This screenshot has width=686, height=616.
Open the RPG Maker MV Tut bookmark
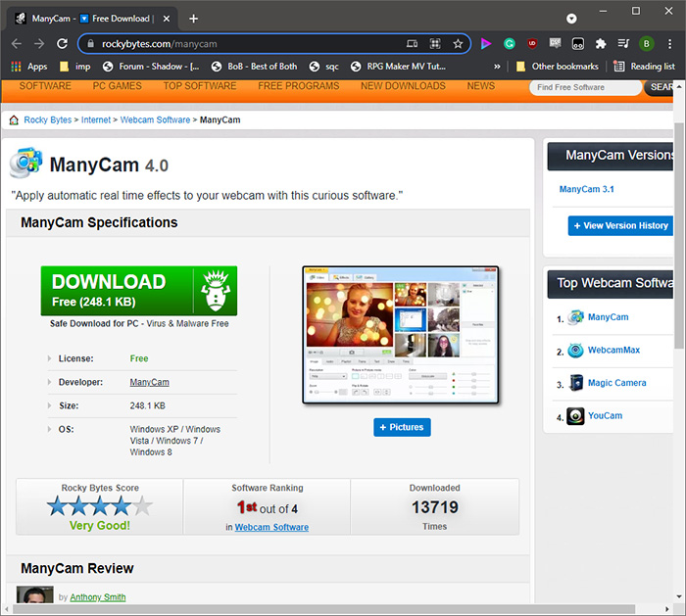(x=399, y=67)
